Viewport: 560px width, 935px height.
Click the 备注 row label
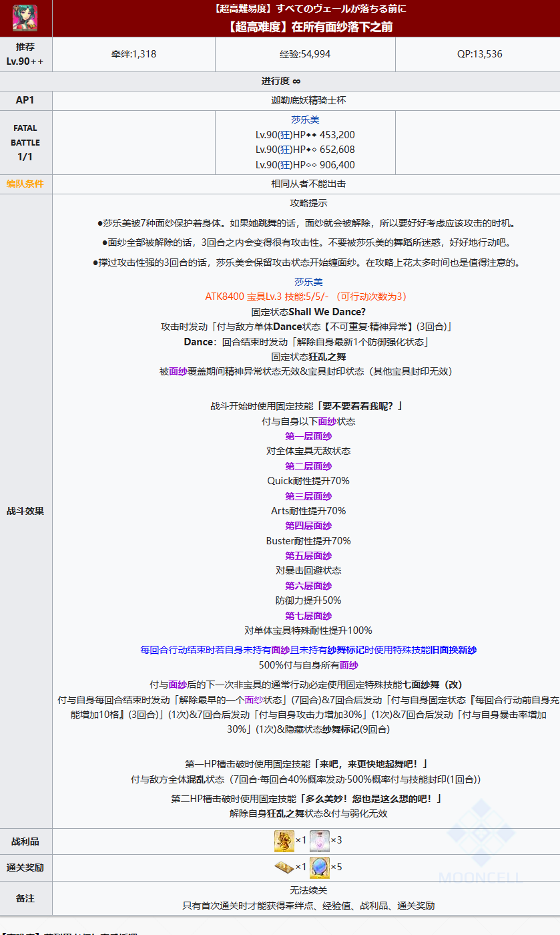point(25,898)
